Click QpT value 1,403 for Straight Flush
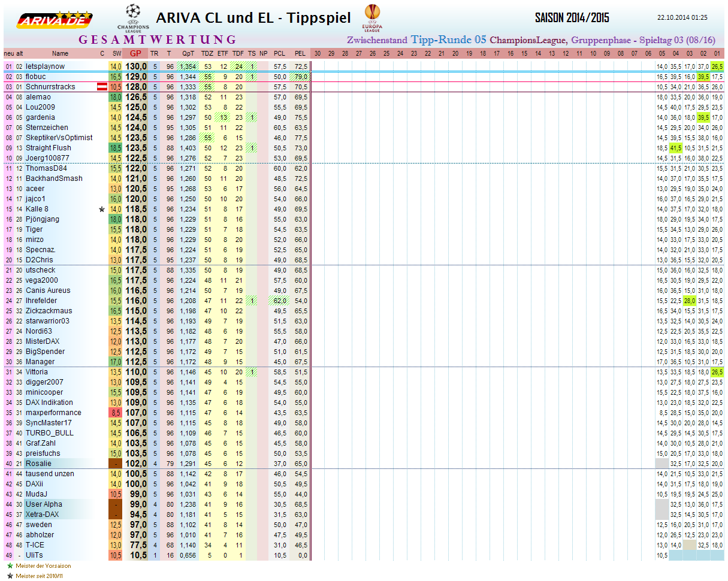This screenshot has height=581, width=728. [x=188, y=148]
